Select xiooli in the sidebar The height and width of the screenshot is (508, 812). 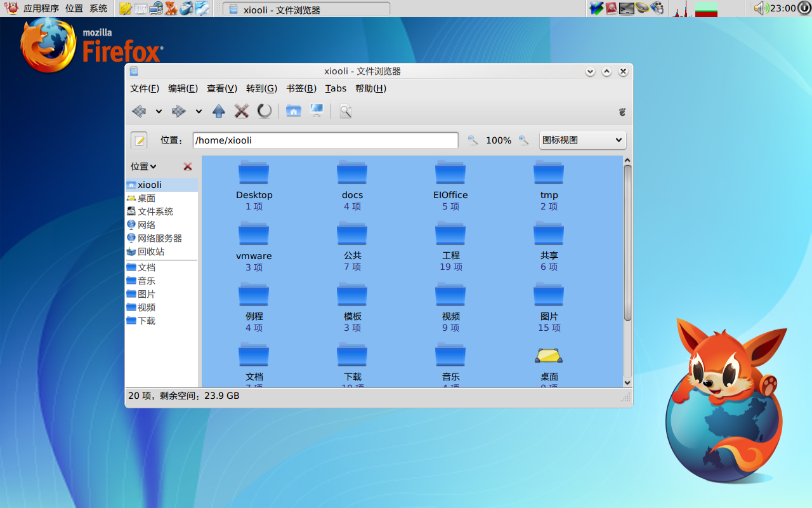pos(161,185)
